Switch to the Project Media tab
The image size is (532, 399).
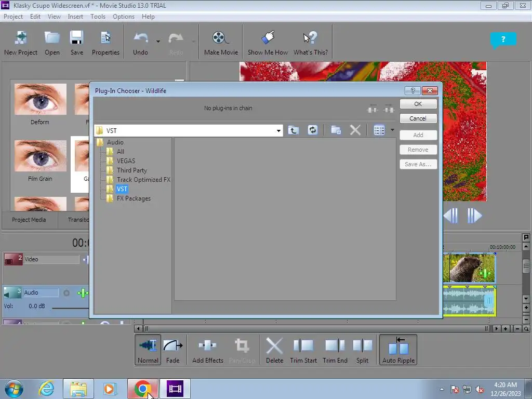[29, 220]
